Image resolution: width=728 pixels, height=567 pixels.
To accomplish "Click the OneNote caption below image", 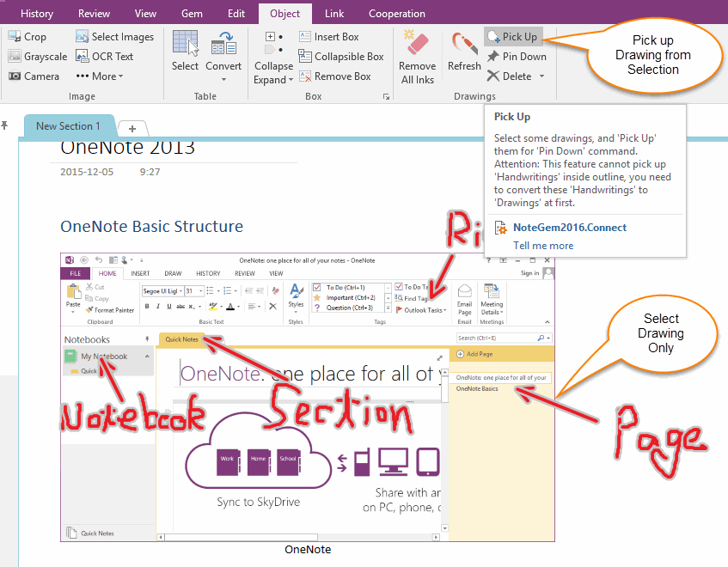I will pos(308,549).
